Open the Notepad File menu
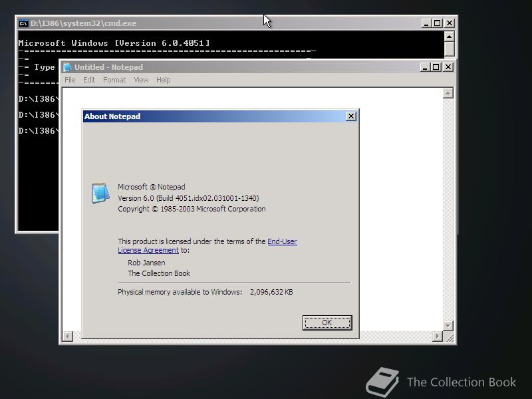The width and height of the screenshot is (532, 399). [x=70, y=80]
